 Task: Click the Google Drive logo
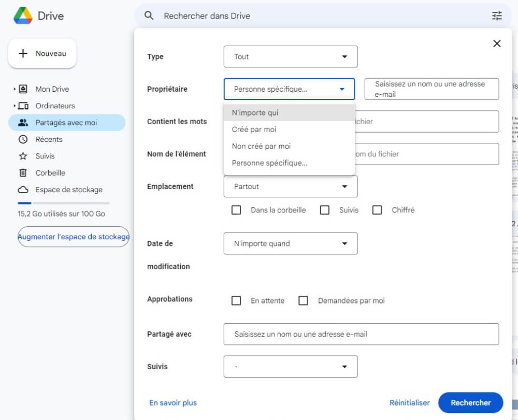[22, 16]
